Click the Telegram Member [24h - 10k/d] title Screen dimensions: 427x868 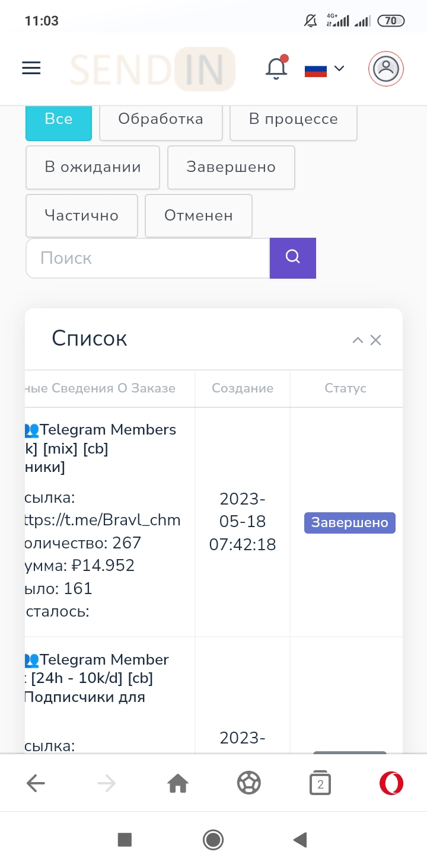(97, 678)
